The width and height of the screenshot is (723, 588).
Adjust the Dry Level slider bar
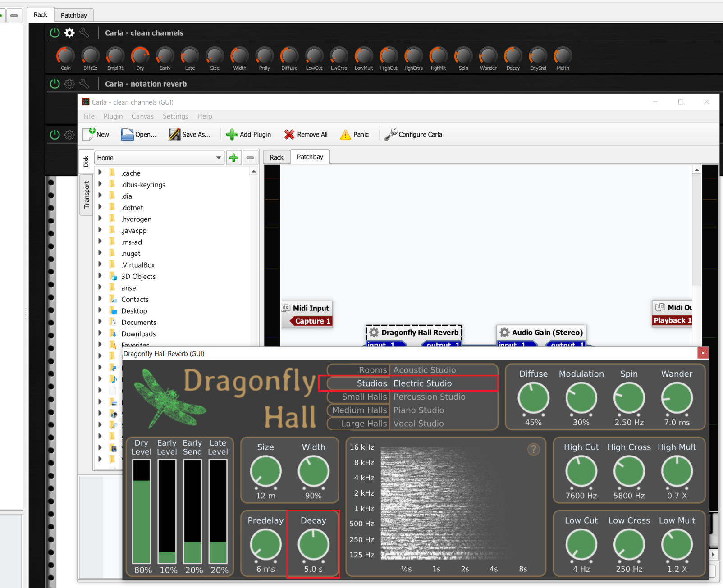click(x=142, y=511)
